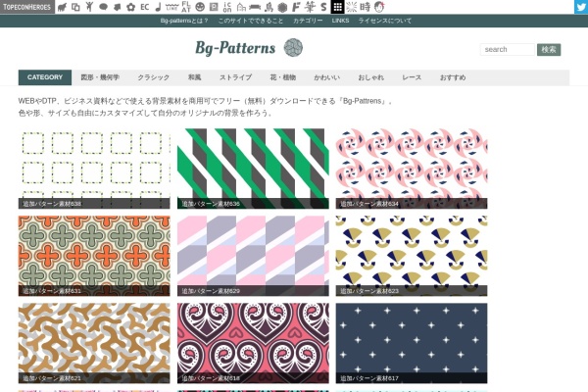588x392 pixels.
Task: Click the speech bubble icon
Action: click(103, 7)
